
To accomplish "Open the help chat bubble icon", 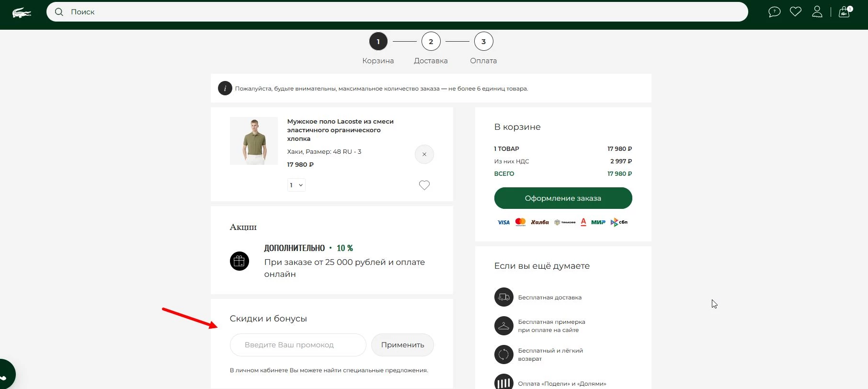I will 774,12.
